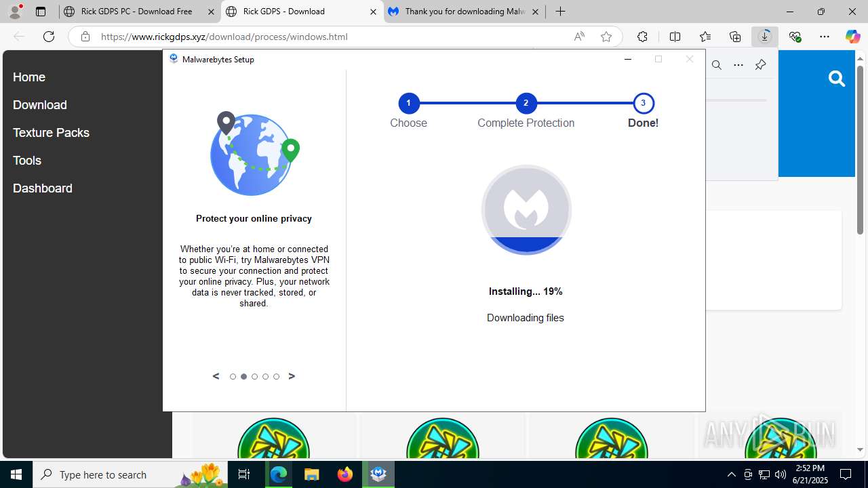Screen dimensions: 868x488
Task: Add this page to favorites star
Action: tap(606, 37)
